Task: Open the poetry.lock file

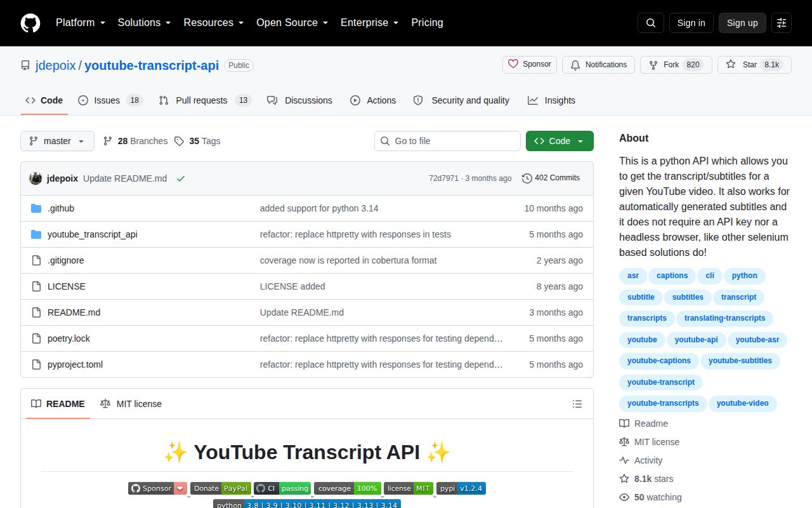Action: click(x=69, y=338)
